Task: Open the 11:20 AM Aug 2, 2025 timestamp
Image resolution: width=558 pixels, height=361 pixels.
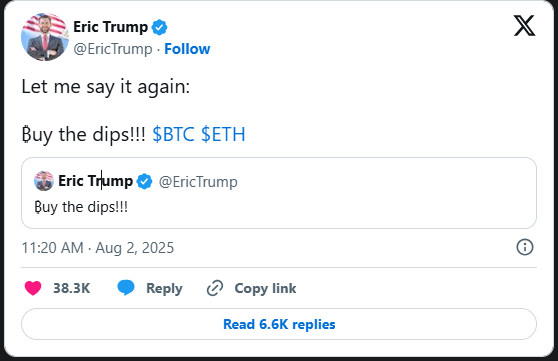Action: pyautogui.click(x=98, y=248)
